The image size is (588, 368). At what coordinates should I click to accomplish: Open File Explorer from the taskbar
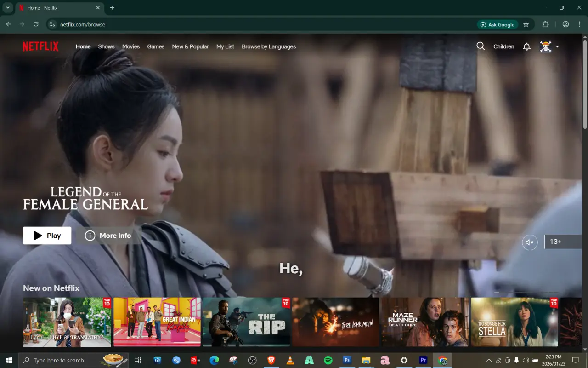[366, 360]
